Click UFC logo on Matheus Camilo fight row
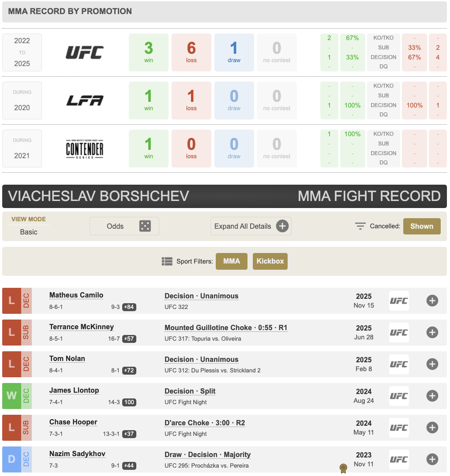 tap(399, 301)
